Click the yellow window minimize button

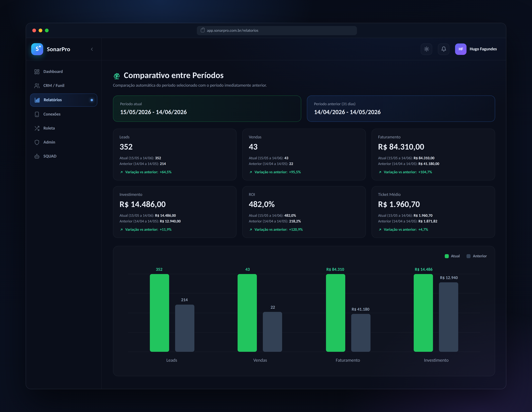tap(40, 30)
